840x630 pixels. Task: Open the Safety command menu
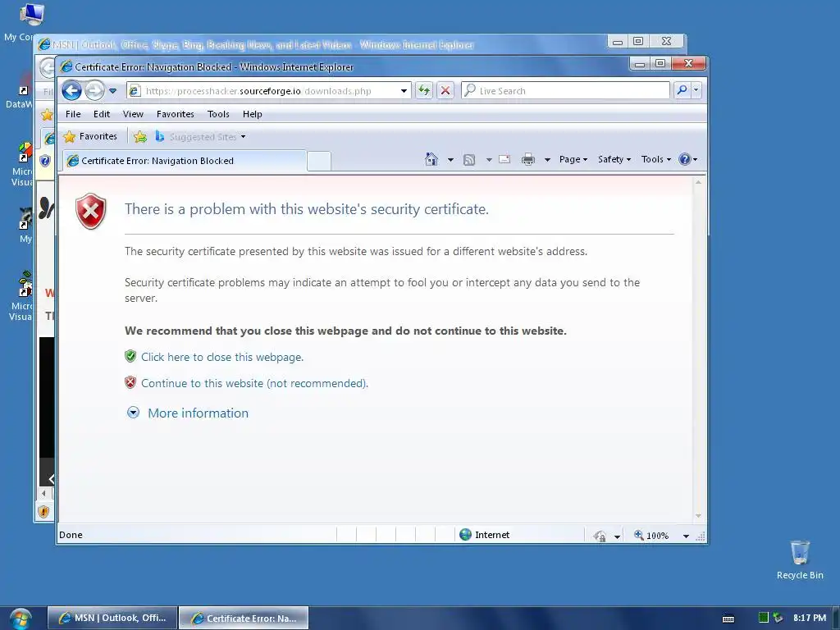[614, 159]
